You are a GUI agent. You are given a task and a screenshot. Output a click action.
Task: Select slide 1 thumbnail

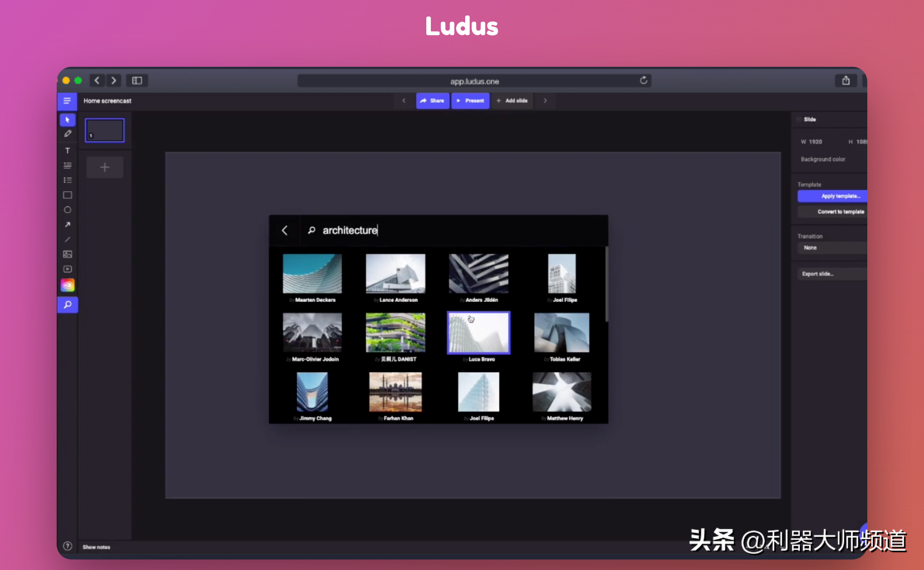(x=105, y=130)
